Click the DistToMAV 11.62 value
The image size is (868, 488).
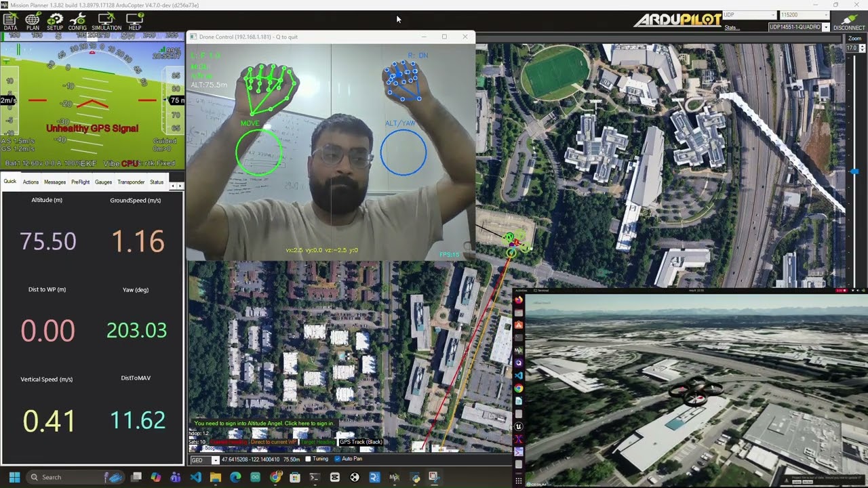point(138,420)
